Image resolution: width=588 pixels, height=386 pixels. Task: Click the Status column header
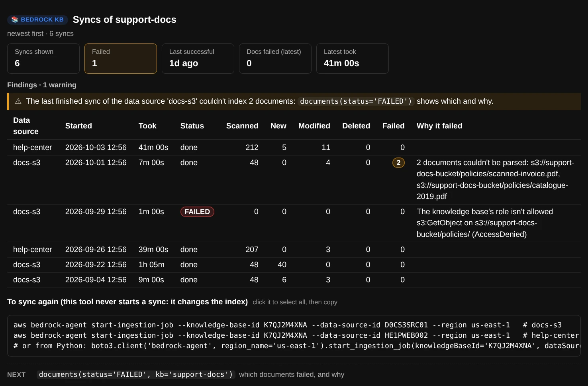(x=192, y=126)
